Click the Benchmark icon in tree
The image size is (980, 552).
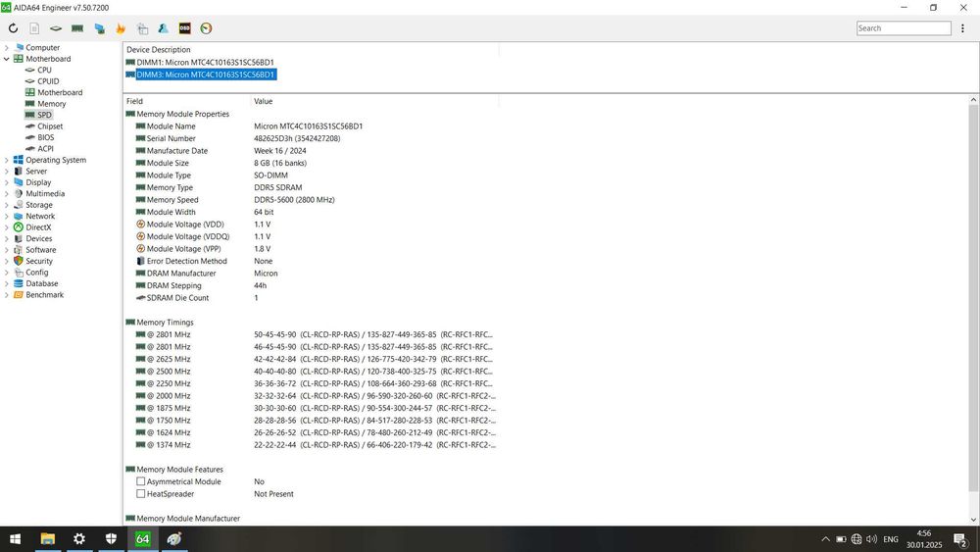[x=18, y=295]
